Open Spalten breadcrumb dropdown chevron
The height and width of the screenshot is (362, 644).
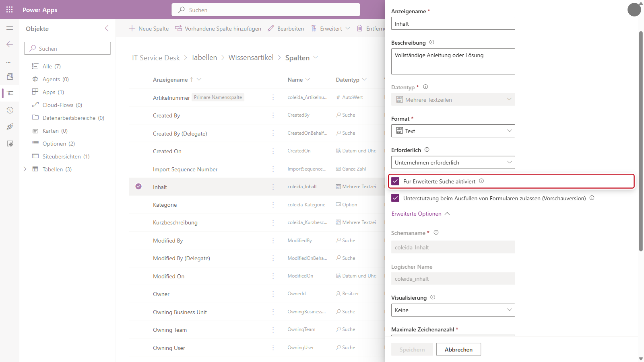[x=316, y=58]
